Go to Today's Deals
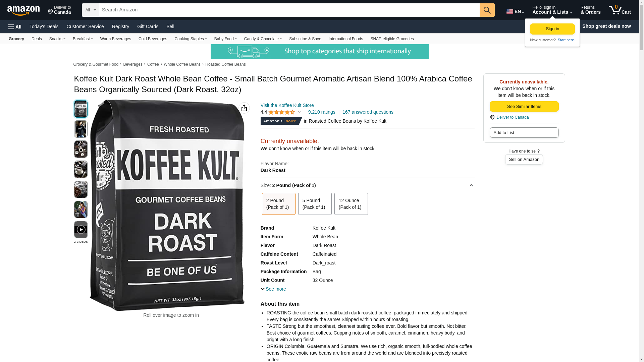The width and height of the screenshot is (644, 362). pyautogui.click(x=44, y=26)
